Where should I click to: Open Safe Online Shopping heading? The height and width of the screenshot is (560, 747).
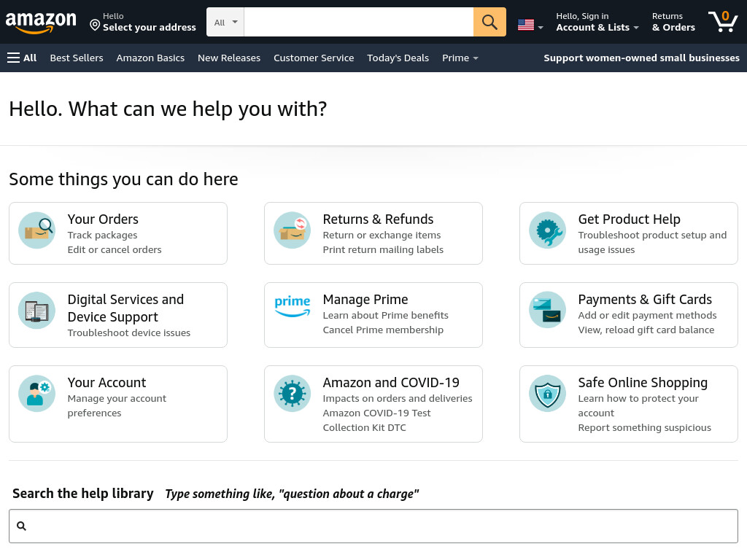click(x=643, y=383)
